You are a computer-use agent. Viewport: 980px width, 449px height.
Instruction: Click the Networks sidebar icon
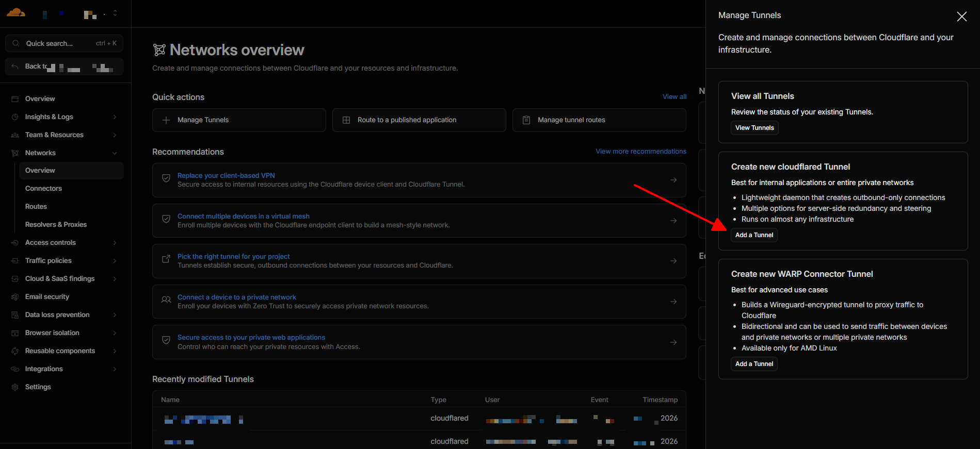pyautogui.click(x=15, y=153)
